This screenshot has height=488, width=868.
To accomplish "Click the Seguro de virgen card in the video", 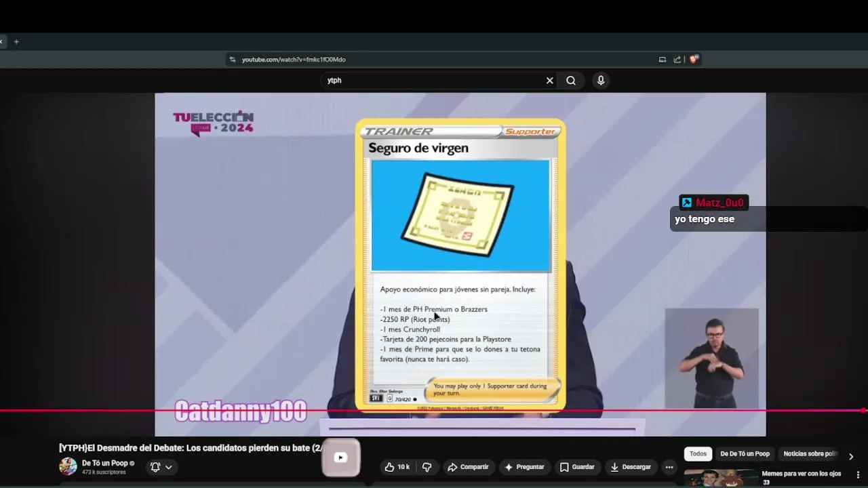I will 460,265.
